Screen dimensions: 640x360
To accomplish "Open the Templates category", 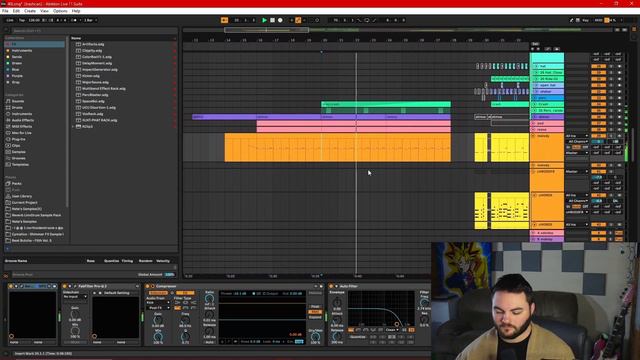I will pyautogui.click(x=20, y=164).
